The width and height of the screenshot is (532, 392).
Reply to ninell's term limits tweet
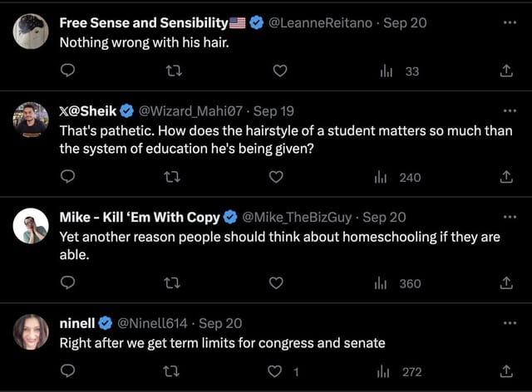(x=69, y=372)
